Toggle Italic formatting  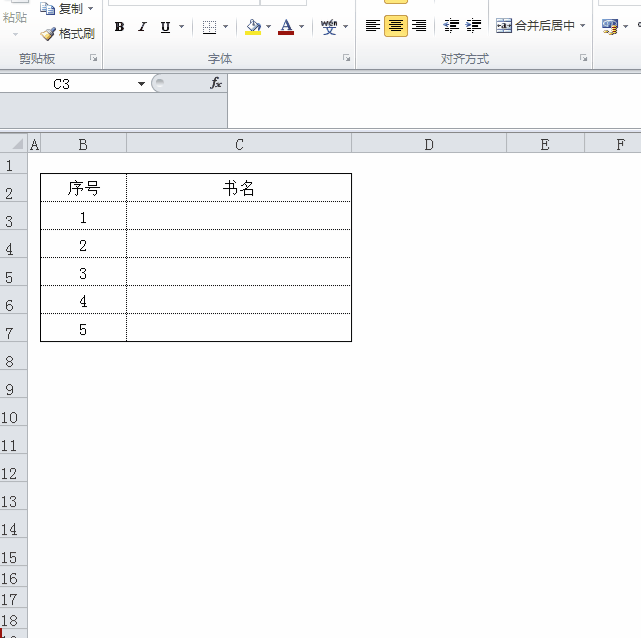142,27
